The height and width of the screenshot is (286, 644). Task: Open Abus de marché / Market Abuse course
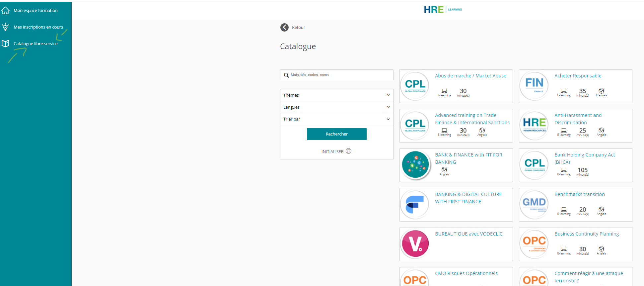[470, 76]
